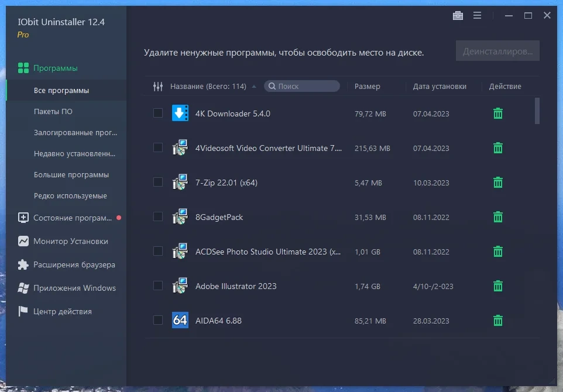Viewport: 563px width, 392px height.
Task: Click the magnifier icon in the search box
Action: click(272, 86)
